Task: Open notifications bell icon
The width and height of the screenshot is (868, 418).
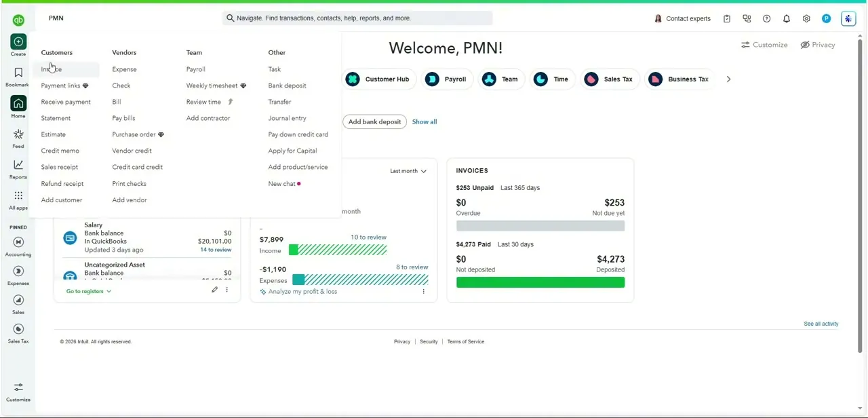Action: point(787,19)
